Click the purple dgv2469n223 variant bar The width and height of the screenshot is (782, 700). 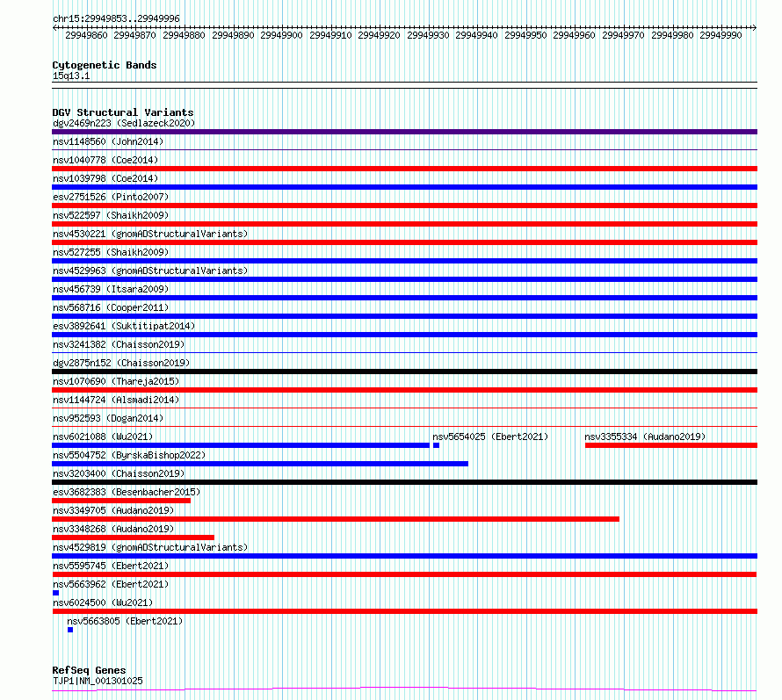click(x=404, y=132)
